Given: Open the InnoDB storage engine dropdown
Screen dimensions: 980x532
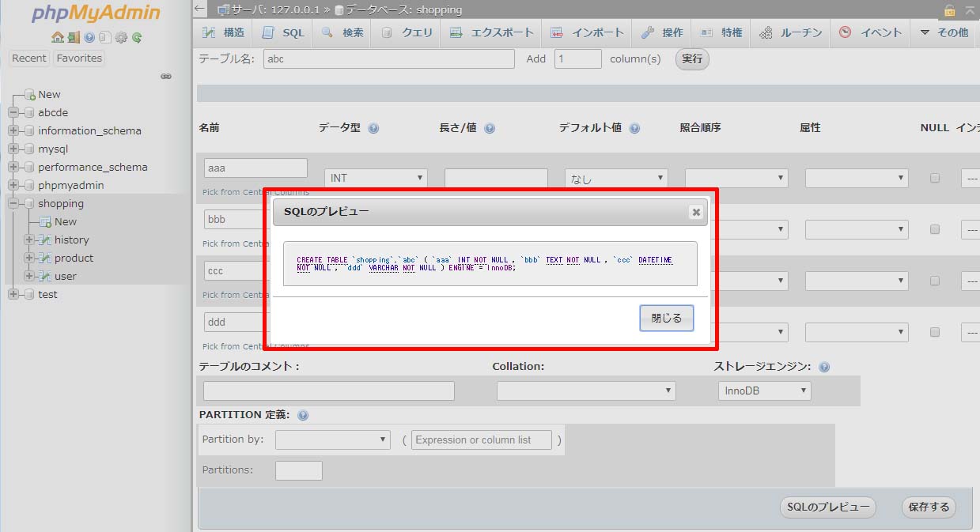Looking at the screenshot, I should click(764, 391).
